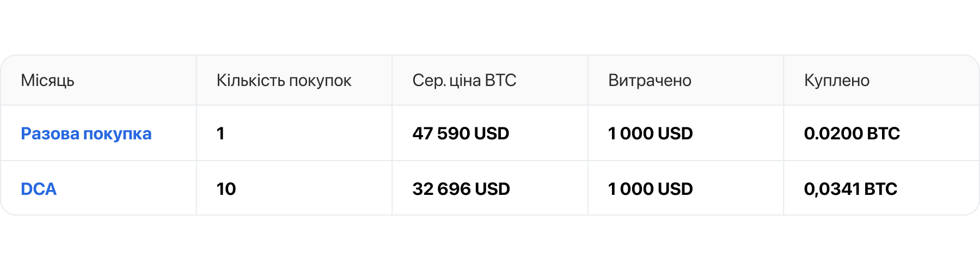Image resolution: width=980 pixels, height=270 pixels.
Task: Click the USD text after 47 590
Action: (x=492, y=133)
